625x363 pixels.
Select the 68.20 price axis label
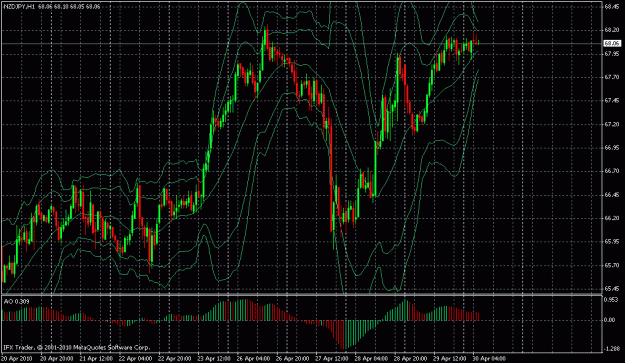611,30
